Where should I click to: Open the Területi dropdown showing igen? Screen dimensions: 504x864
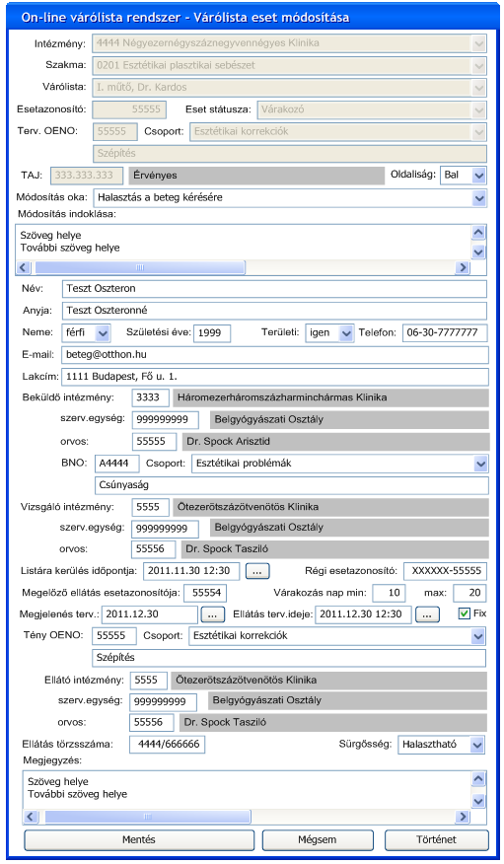coord(329,332)
